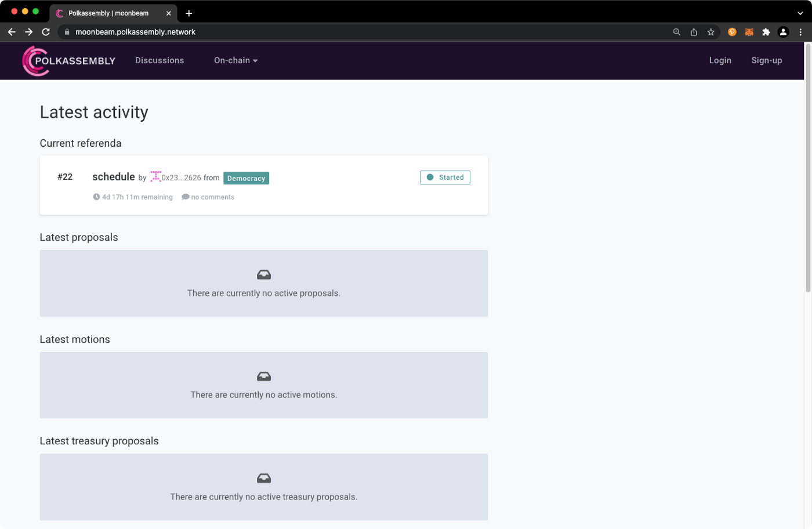
Task: Click the comment bubble icon
Action: click(186, 197)
